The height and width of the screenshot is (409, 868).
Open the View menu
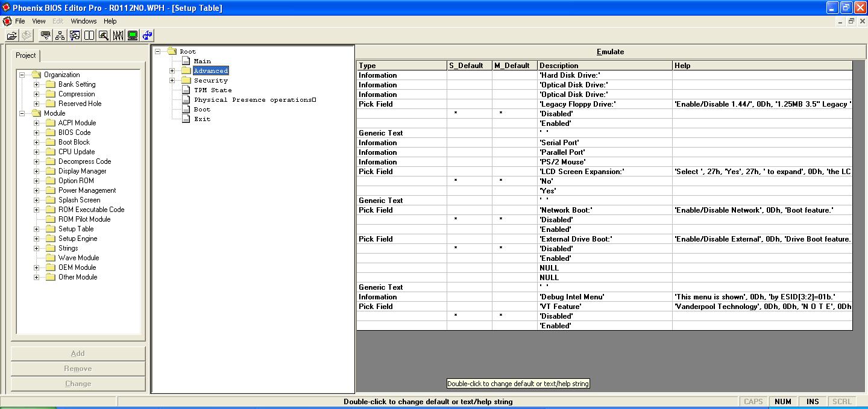(39, 21)
